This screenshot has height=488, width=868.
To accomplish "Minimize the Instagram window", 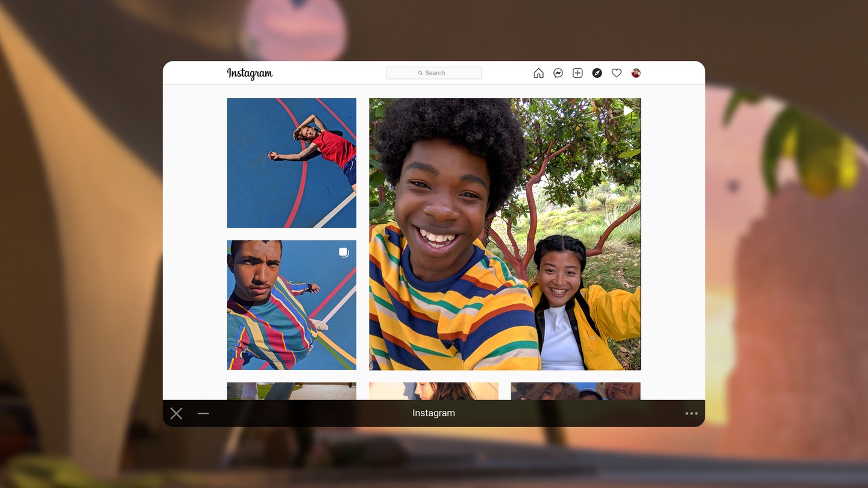I will coord(203,413).
